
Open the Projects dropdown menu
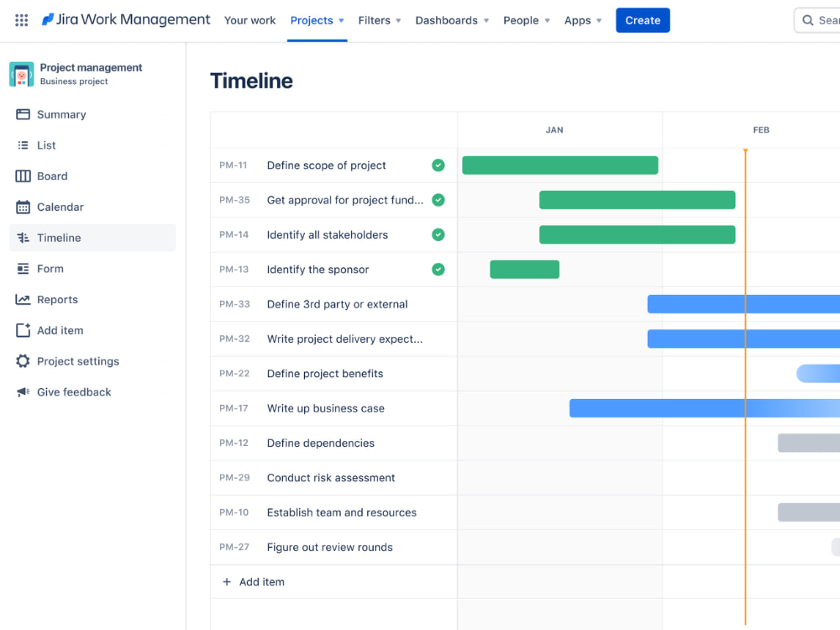click(317, 20)
